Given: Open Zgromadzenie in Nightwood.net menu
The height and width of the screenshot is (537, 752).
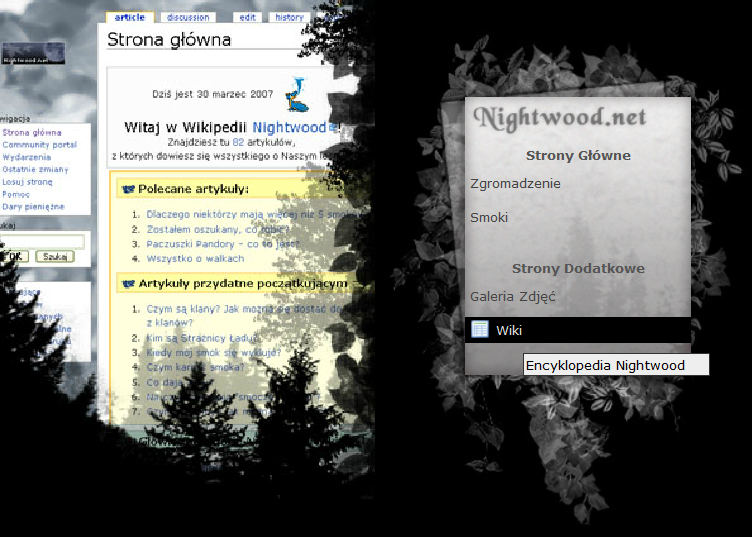Looking at the screenshot, I should click(x=515, y=184).
